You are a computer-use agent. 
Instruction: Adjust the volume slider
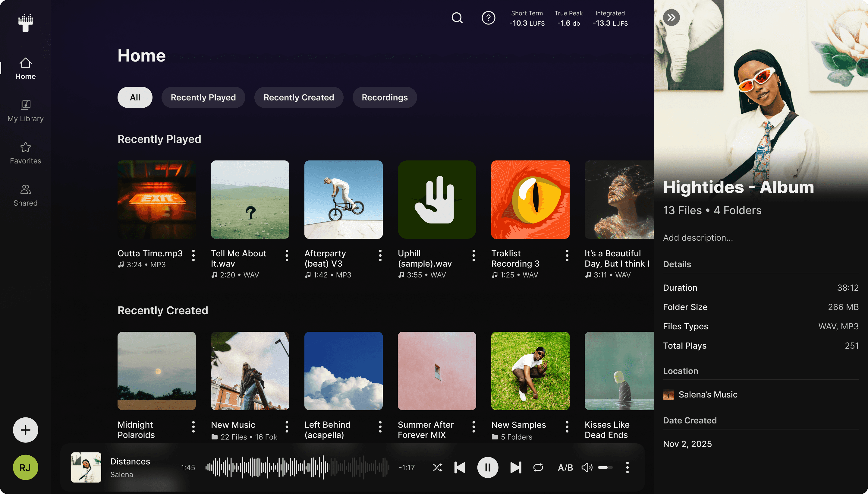(x=606, y=467)
